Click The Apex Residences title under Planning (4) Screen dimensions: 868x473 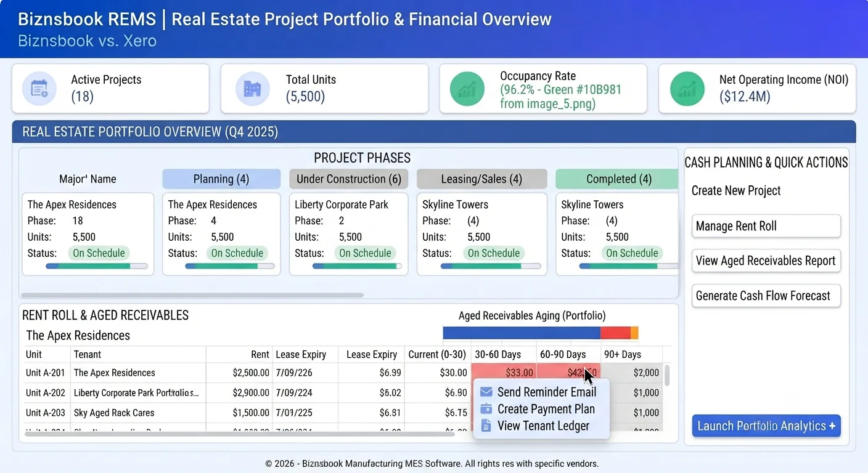click(212, 204)
